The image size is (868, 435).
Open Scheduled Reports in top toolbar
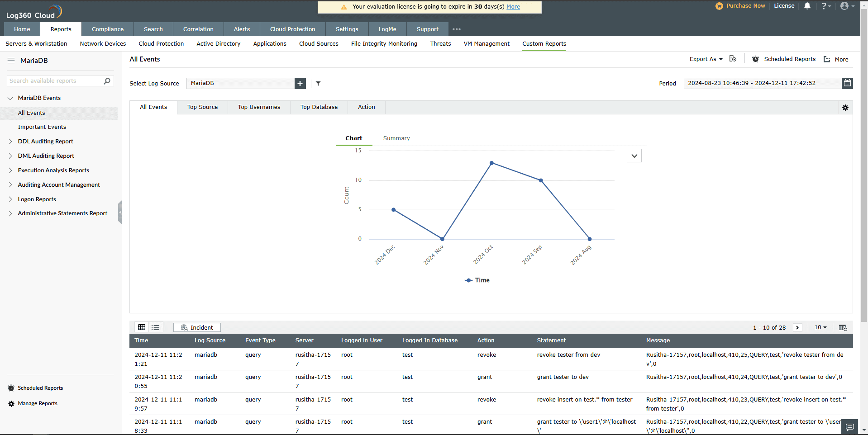tap(784, 59)
